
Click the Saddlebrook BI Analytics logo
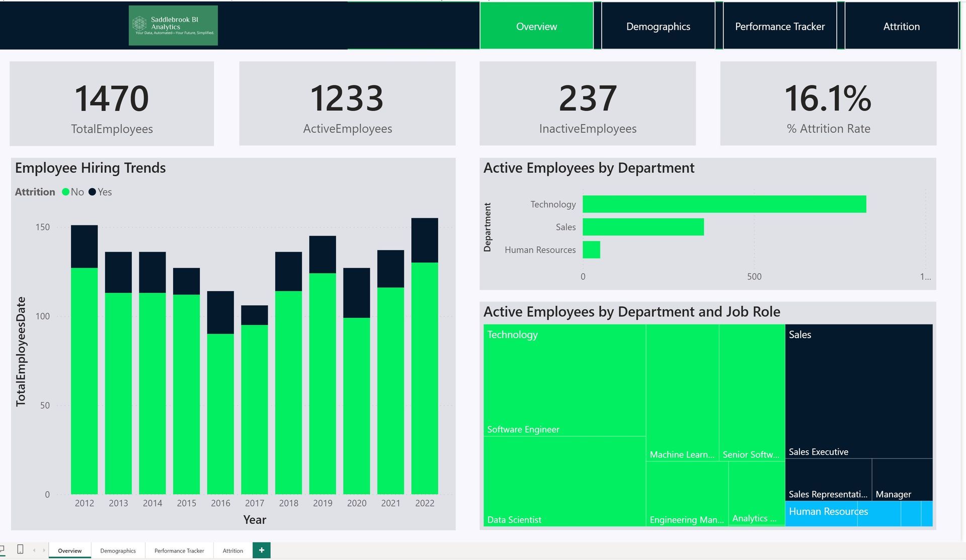click(173, 26)
